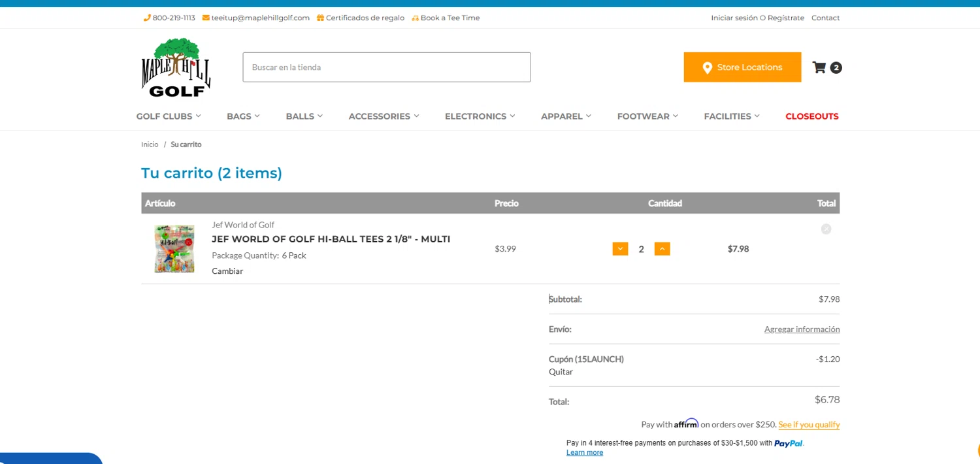Expand the Accessories menu
This screenshot has width=980, height=464.
pos(384,116)
